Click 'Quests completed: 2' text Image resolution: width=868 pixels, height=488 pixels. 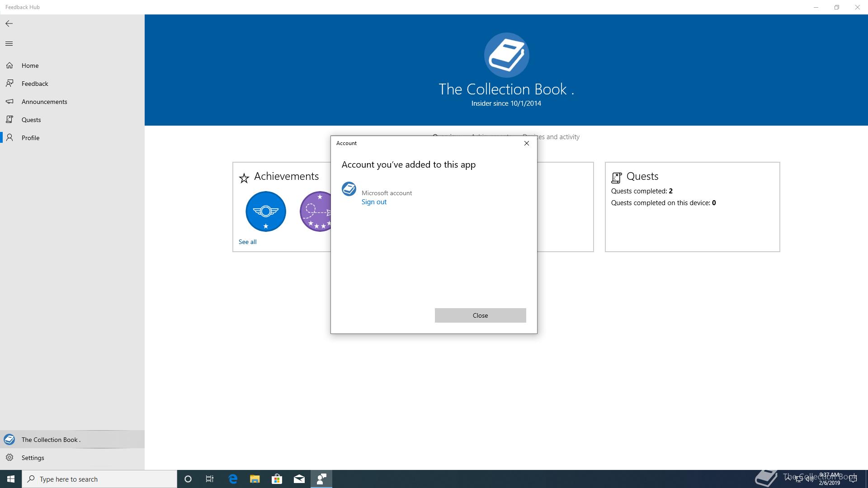tap(642, 191)
